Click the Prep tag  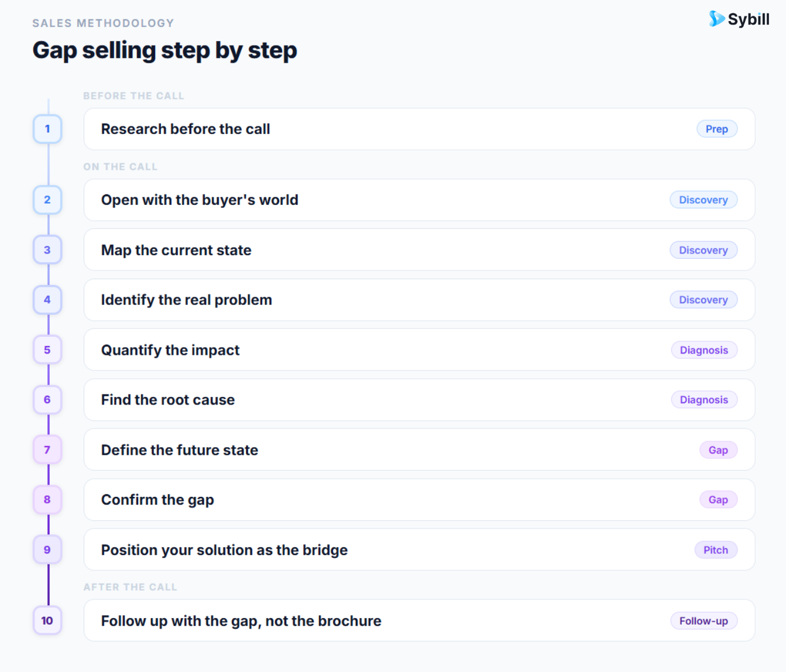[x=717, y=129]
